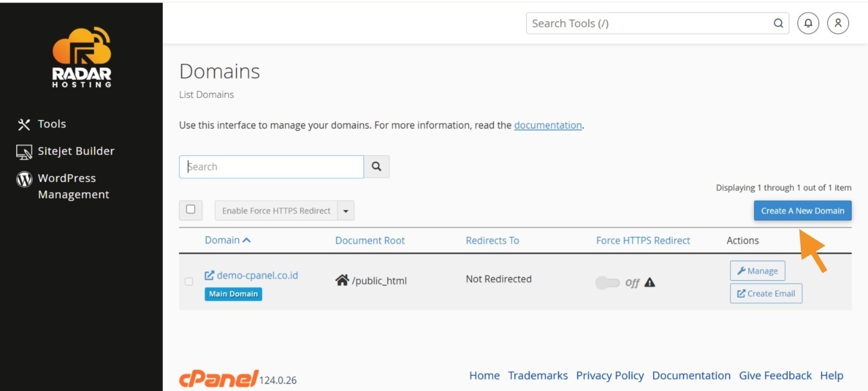Open Give Feedback footer link
The height and width of the screenshot is (391, 868).
pyautogui.click(x=775, y=375)
